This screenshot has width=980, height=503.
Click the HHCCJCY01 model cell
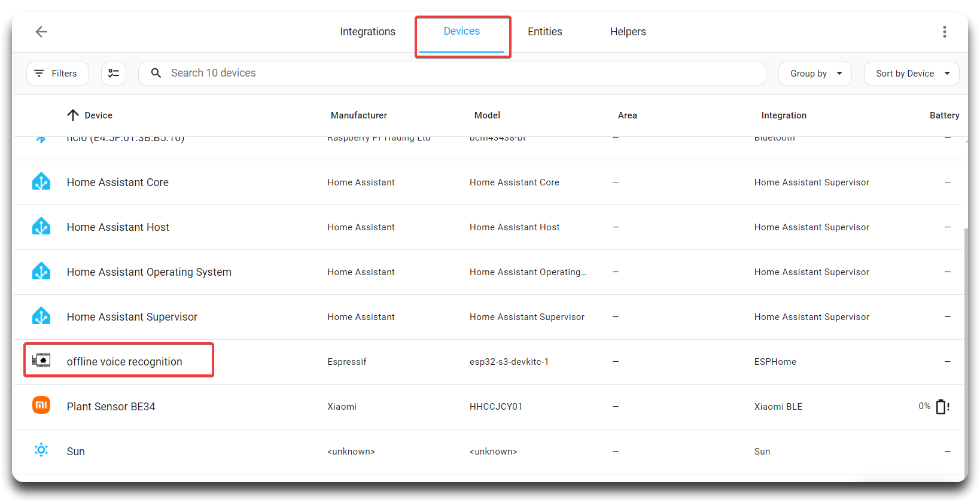(495, 407)
